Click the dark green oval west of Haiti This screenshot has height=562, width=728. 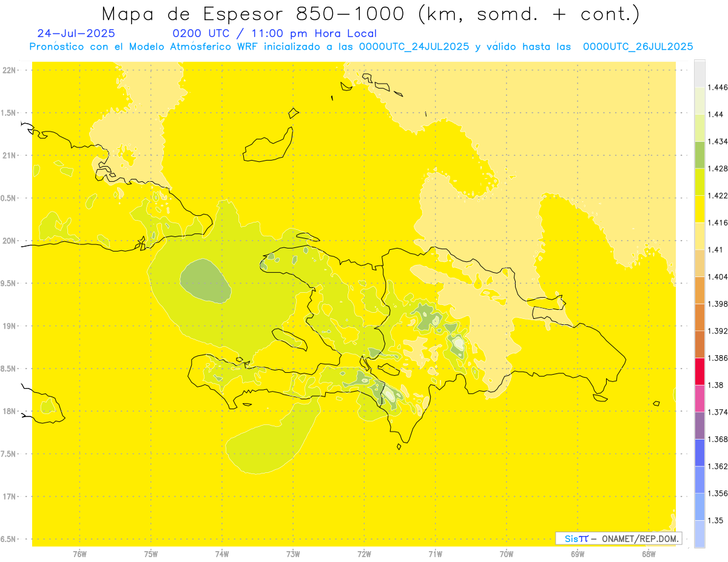tap(205, 281)
